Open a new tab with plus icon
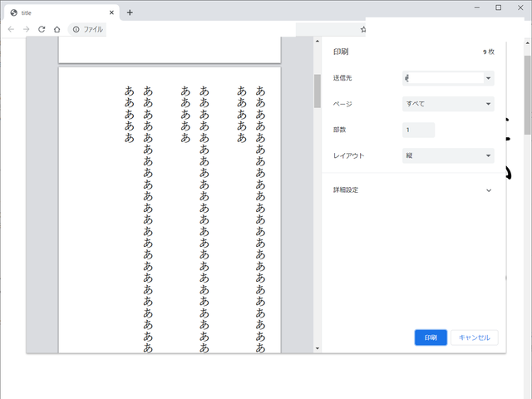Viewport: 532px width, 399px height. click(130, 12)
